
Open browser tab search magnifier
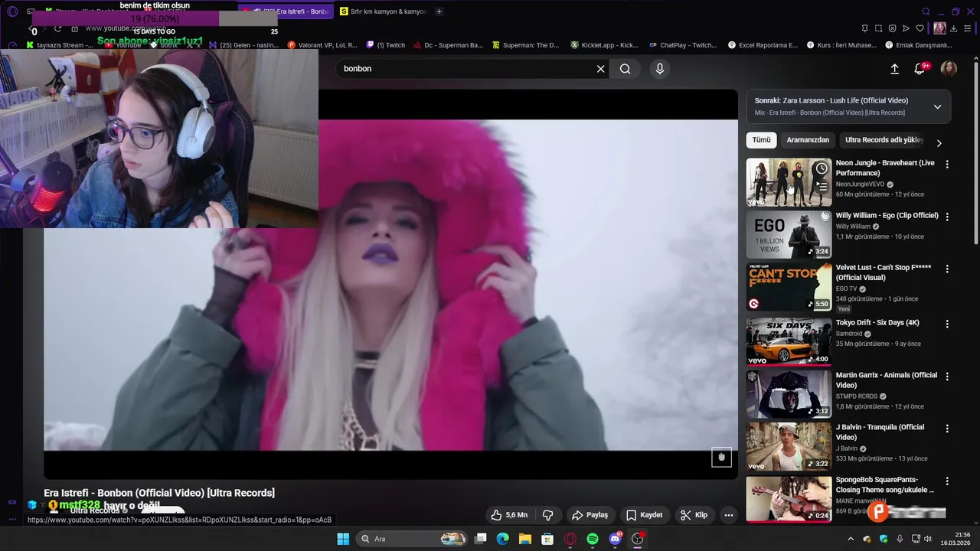[926, 11]
